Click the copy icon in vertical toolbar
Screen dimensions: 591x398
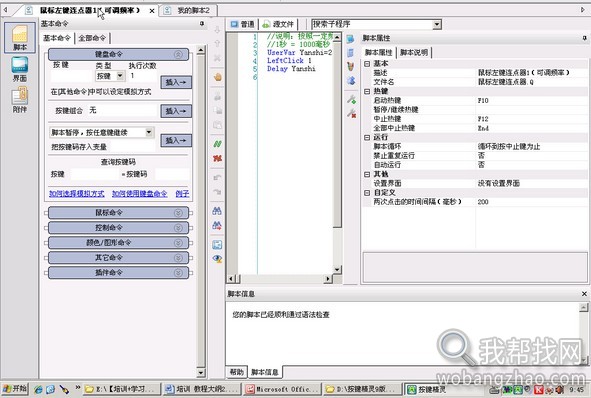[217, 110]
